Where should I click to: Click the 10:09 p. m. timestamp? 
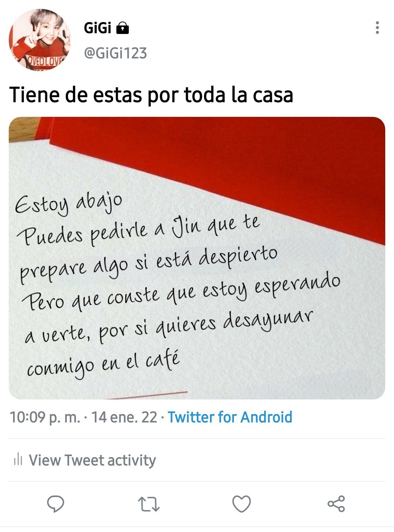45,417
